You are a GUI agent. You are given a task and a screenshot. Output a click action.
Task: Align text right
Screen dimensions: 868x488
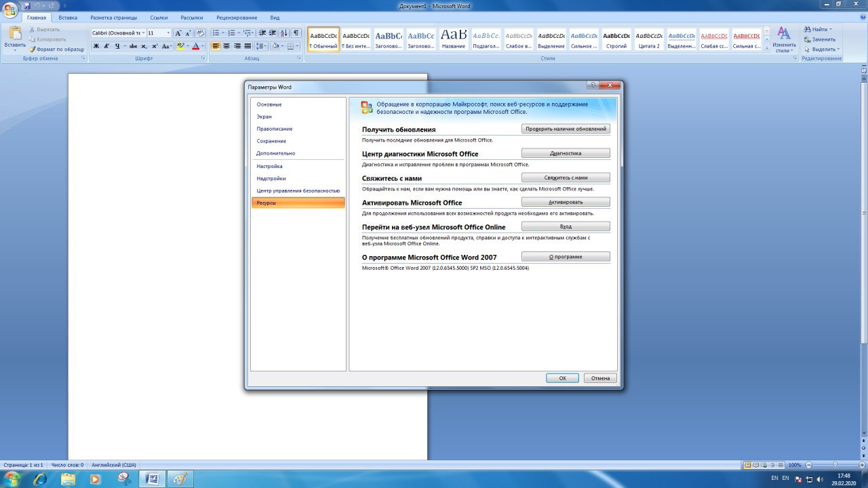237,46
